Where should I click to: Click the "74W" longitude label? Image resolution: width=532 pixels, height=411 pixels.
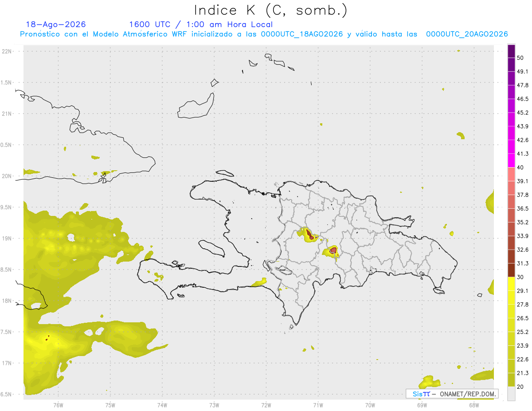click(162, 405)
